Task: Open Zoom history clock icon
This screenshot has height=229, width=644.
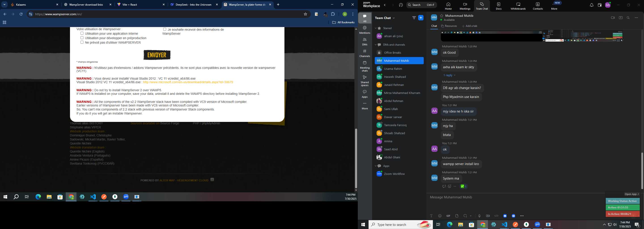Action: 401,5
